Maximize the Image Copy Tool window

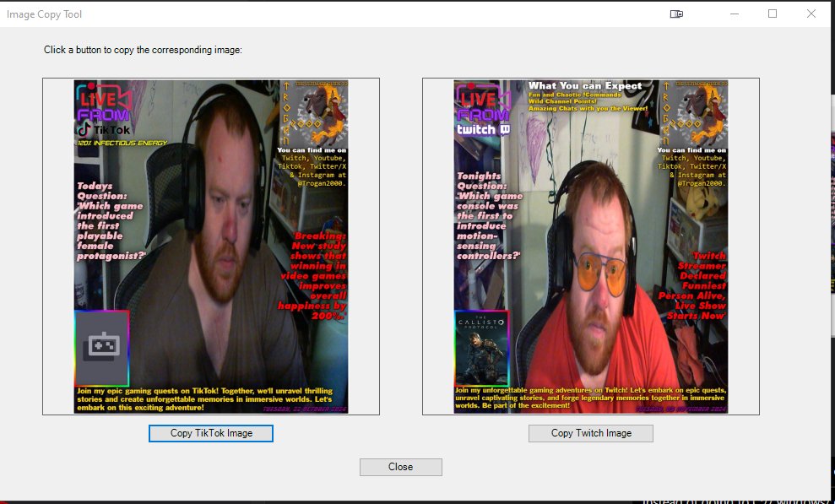click(773, 14)
